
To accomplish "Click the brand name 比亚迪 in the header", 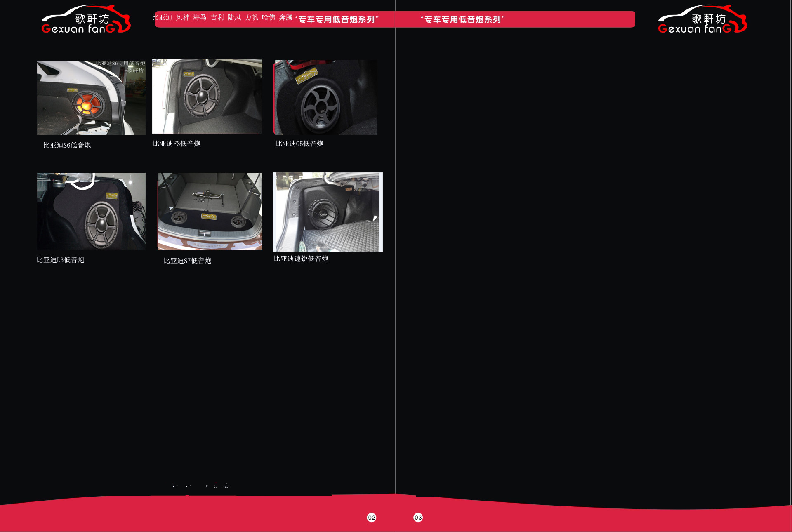I will (x=162, y=17).
